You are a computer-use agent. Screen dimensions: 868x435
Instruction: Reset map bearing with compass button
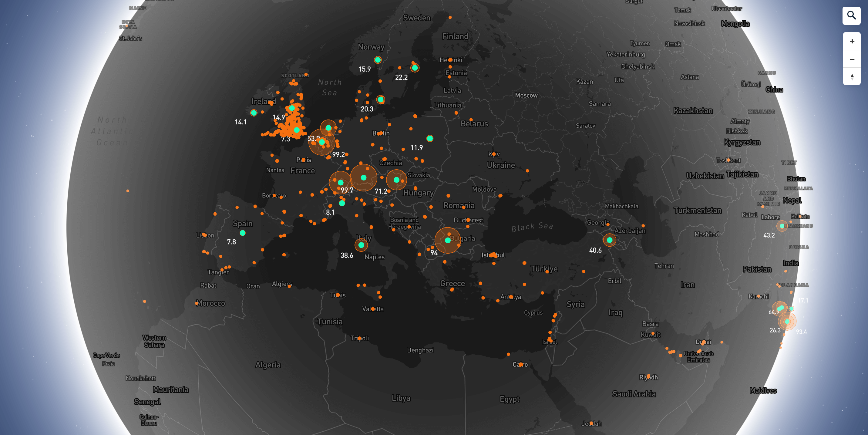click(x=852, y=77)
